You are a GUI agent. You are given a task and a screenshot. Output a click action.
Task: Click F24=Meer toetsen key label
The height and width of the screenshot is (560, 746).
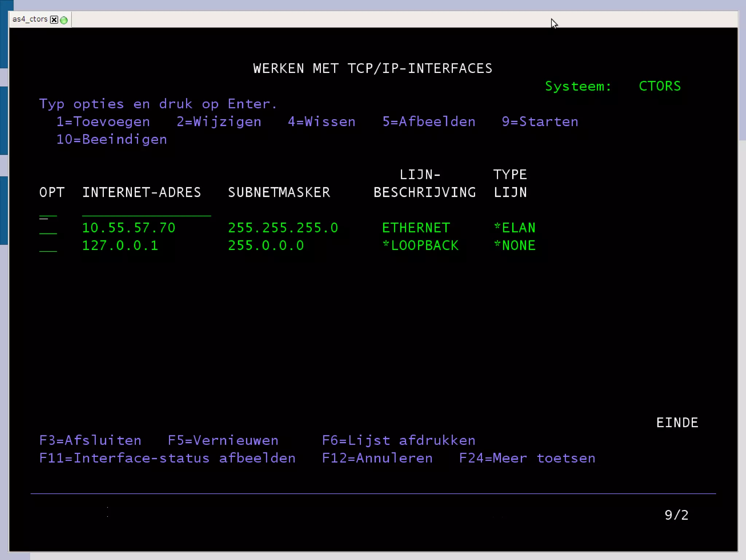point(527,458)
